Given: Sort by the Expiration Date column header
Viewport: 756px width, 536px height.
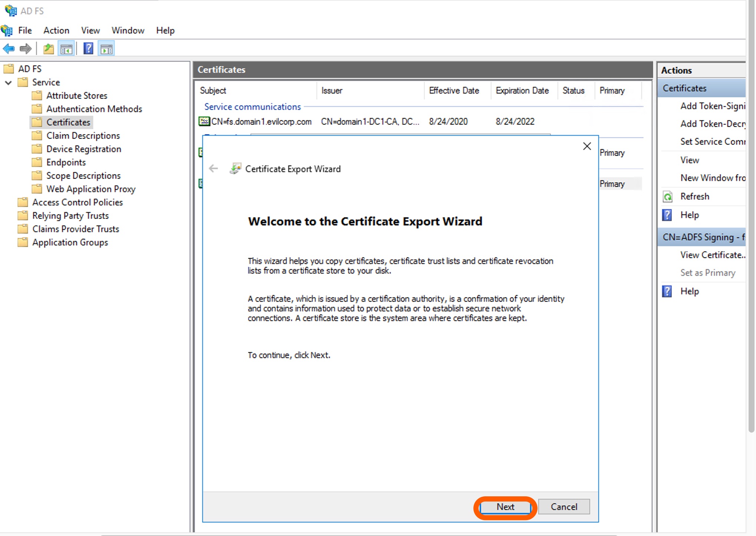Looking at the screenshot, I should [x=522, y=90].
